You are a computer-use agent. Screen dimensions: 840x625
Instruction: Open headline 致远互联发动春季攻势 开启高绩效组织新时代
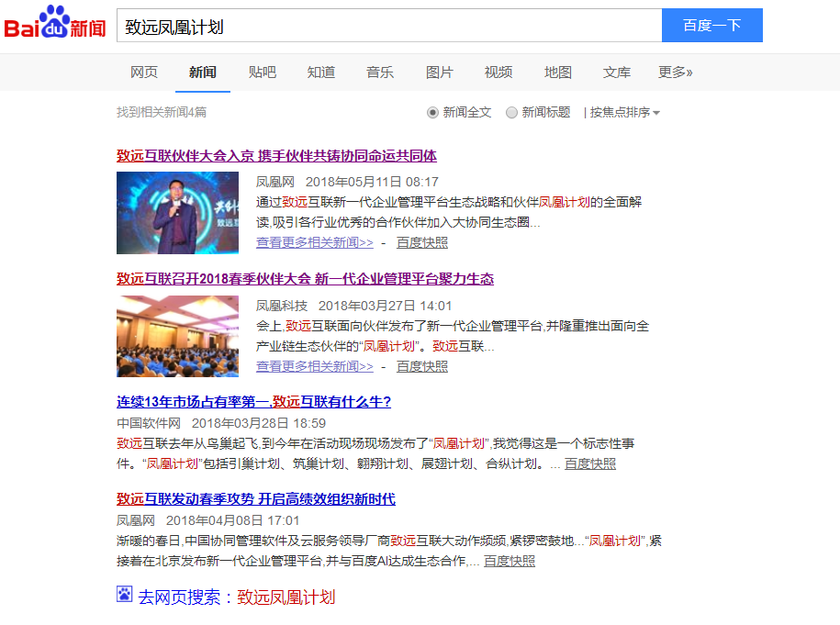256,499
